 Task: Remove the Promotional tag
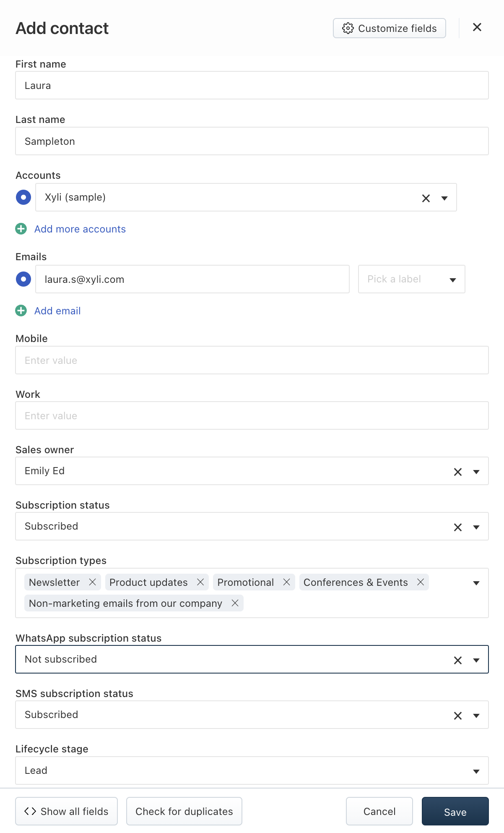287,582
